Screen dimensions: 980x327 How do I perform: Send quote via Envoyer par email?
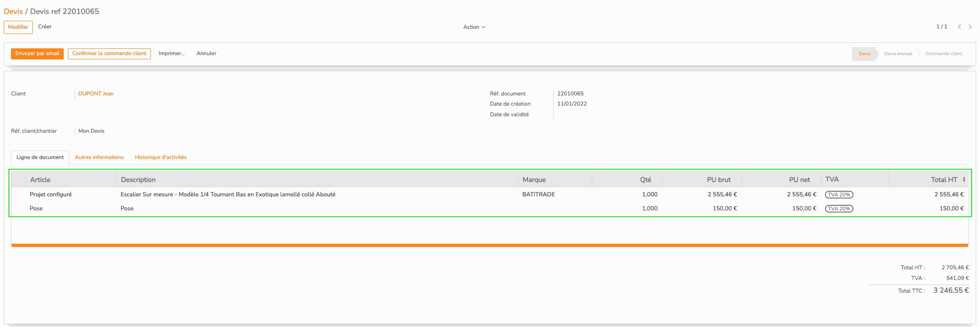(37, 54)
